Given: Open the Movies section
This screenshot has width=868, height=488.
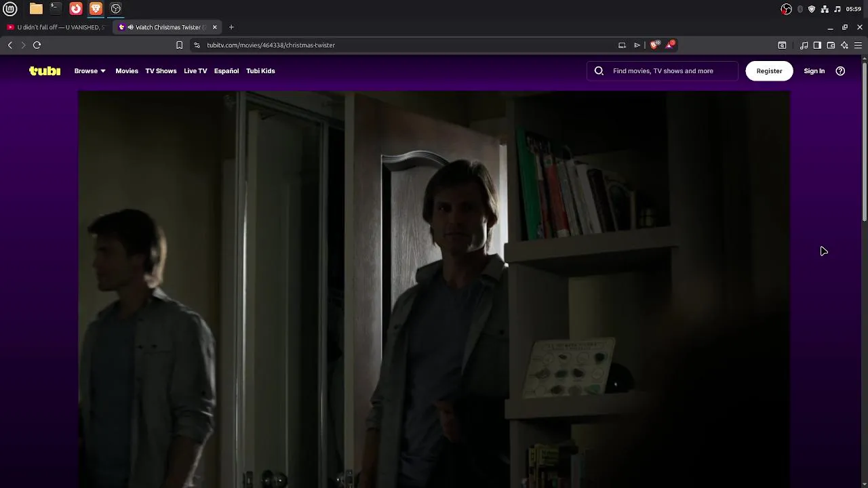Looking at the screenshot, I should tap(127, 70).
